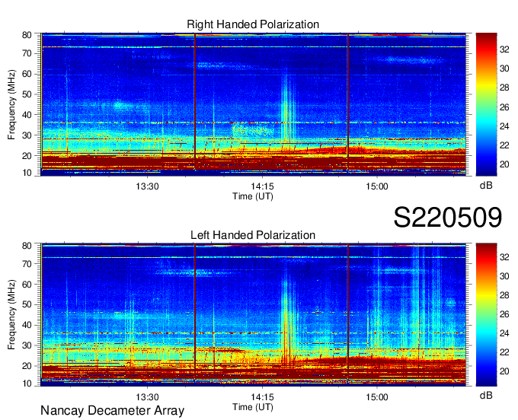Click the "40" frequency tick on the Right Handed plot
The height and width of the screenshot is (420, 518).
(27, 115)
